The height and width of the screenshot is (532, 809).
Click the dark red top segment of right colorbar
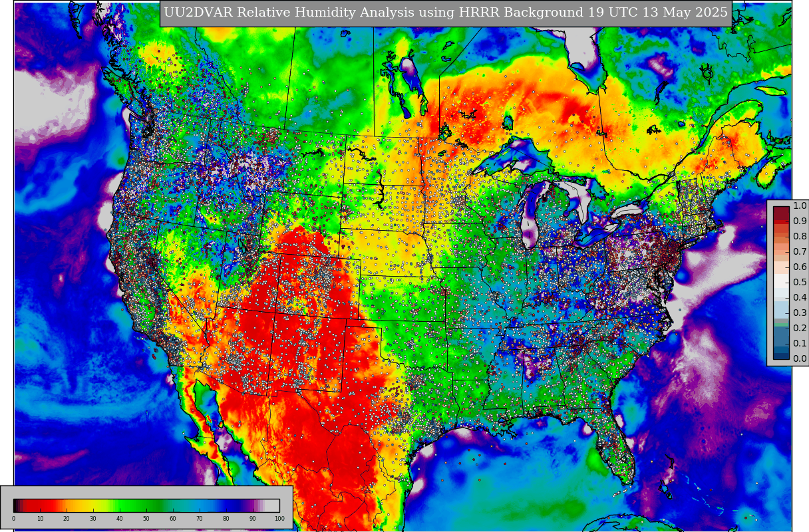point(781,213)
